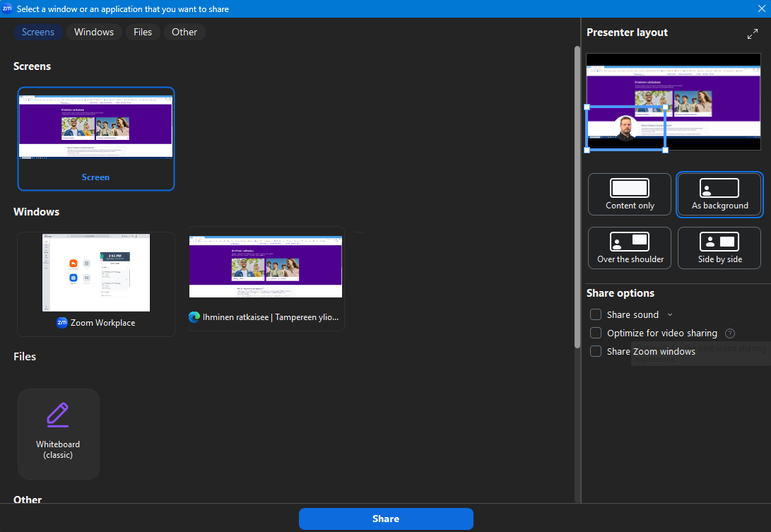The width and height of the screenshot is (771, 532).
Task: Switch to the Files tab
Action: pos(143,32)
